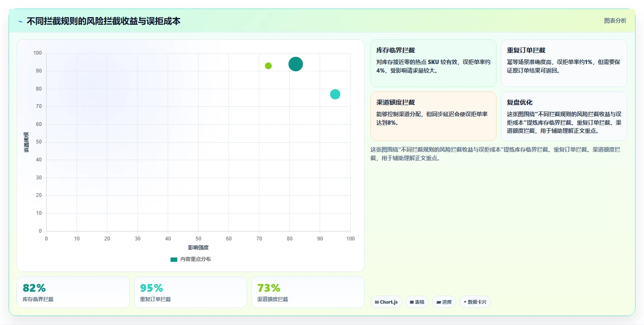Click the 库存临界拦截 label under 82%
The image size is (644, 325).
coord(38,299)
